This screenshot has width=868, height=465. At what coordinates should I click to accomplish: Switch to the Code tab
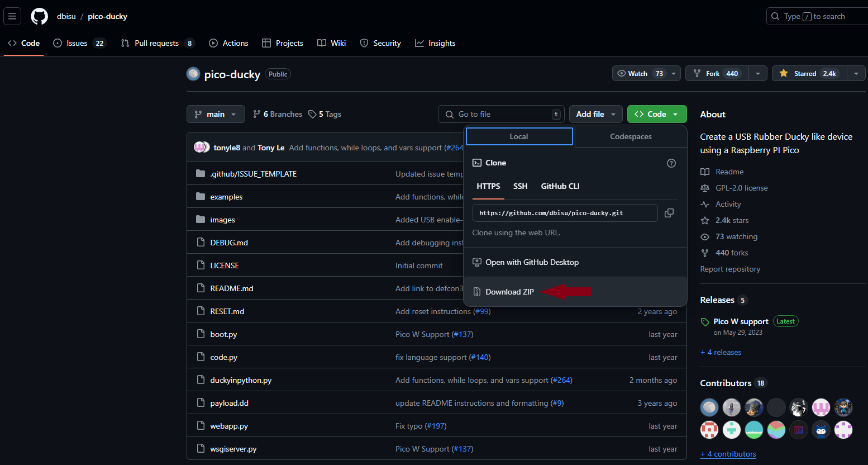pyautogui.click(x=23, y=43)
